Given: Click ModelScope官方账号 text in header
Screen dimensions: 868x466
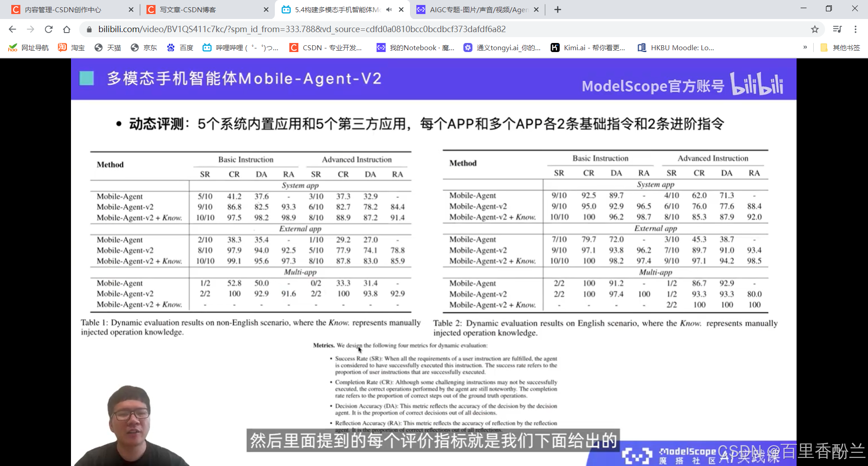Looking at the screenshot, I should tap(653, 86).
